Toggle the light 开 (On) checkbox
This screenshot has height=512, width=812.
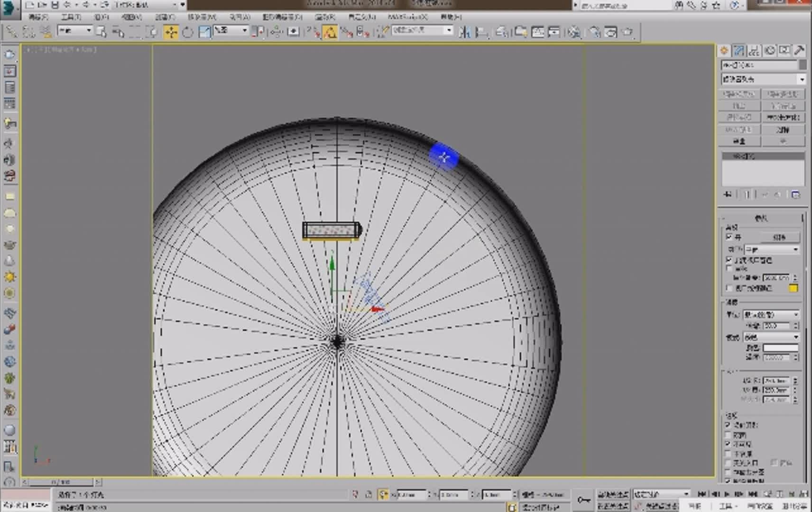[x=729, y=236]
